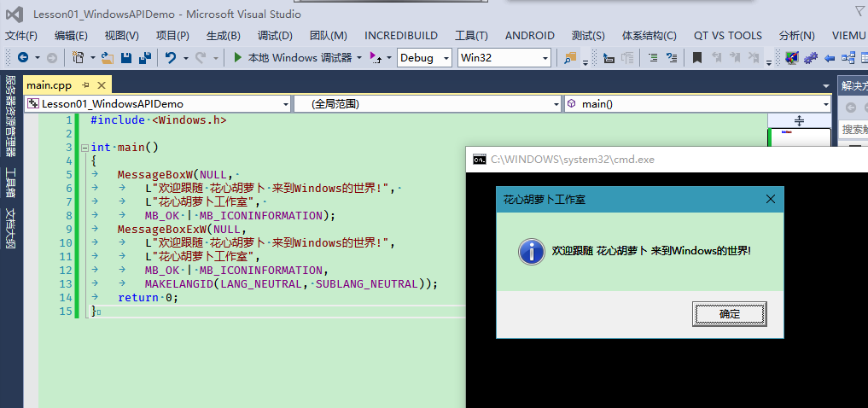Screen dimensions: 868x408
Task: Click the blue left-arrow icon near gears
Action: (830, 58)
